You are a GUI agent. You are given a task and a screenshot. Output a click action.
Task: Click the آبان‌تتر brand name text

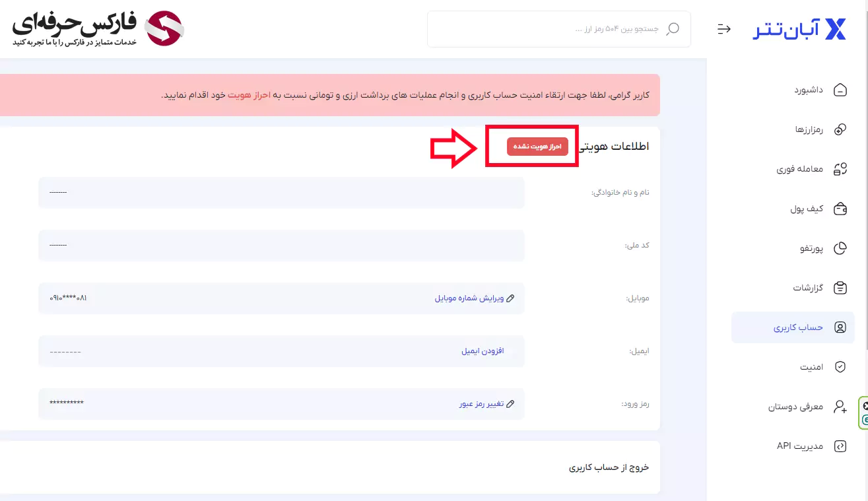(786, 30)
